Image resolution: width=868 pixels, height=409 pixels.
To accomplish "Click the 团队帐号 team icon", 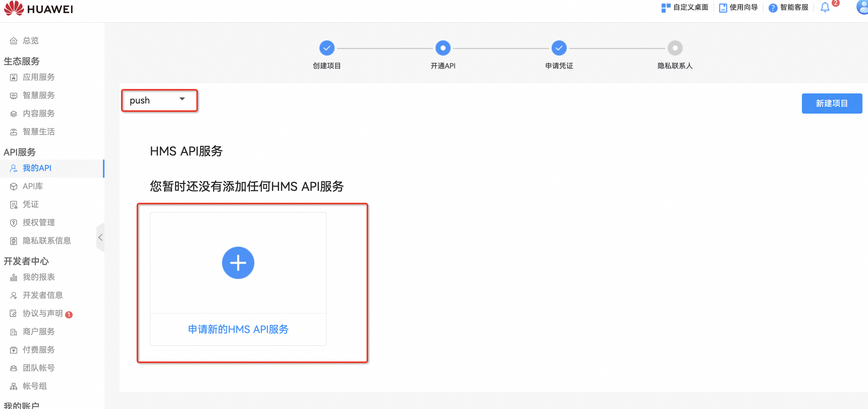I will (x=13, y=368).
